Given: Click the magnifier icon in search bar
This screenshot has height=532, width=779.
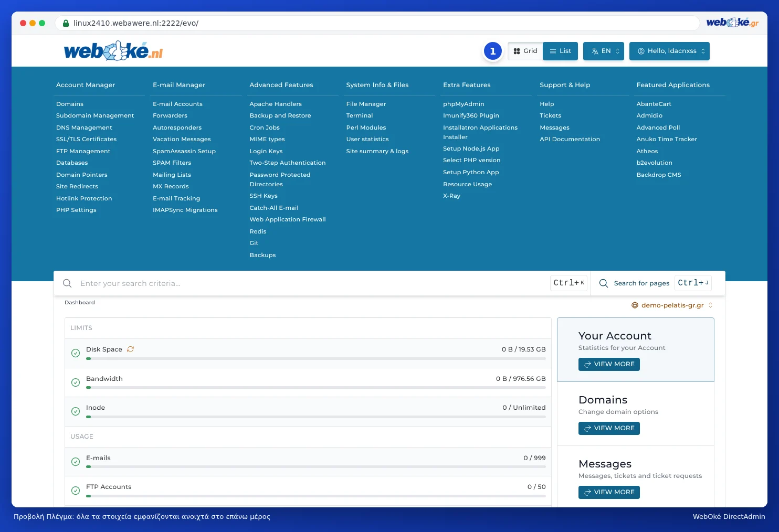Looking at the screenshot, I should tap(67, 283).
